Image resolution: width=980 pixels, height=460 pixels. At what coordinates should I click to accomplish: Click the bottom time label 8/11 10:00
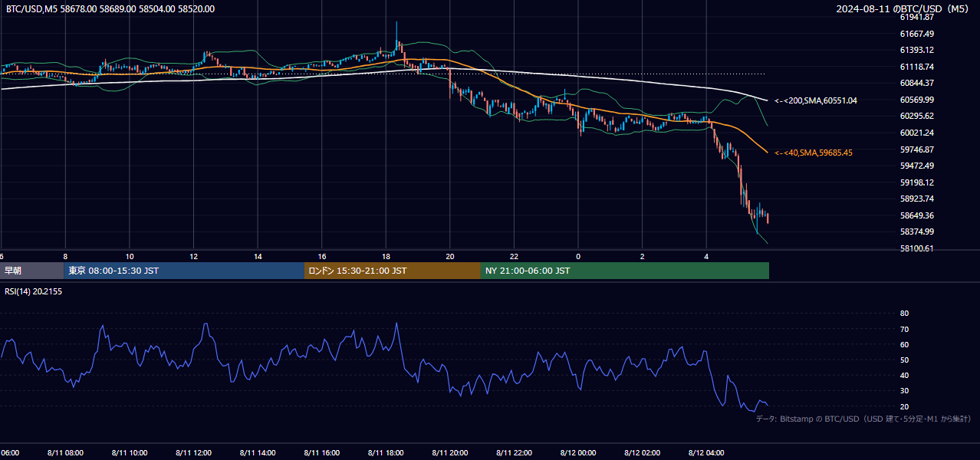pyautogui.click(x=130, y=453)
